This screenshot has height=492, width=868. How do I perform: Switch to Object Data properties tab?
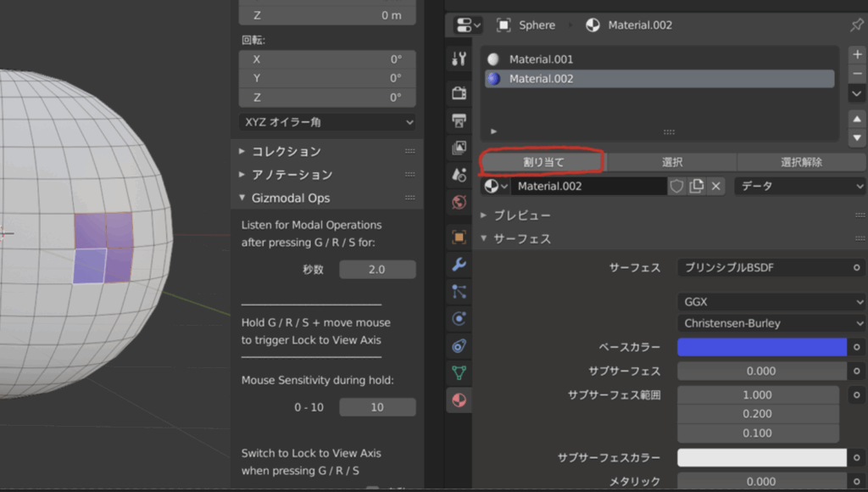click(459, 372)
